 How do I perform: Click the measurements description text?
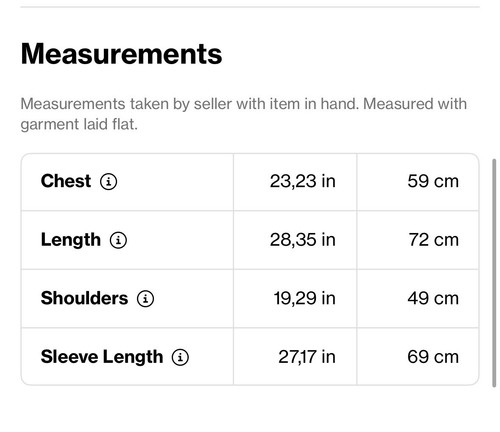coord(243,114)
